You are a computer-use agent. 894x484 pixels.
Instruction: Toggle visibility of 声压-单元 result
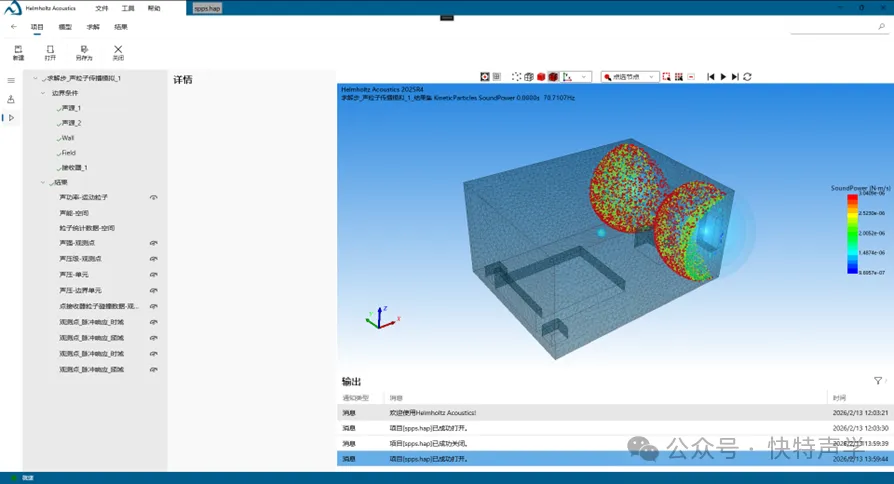tap(153, 275)
